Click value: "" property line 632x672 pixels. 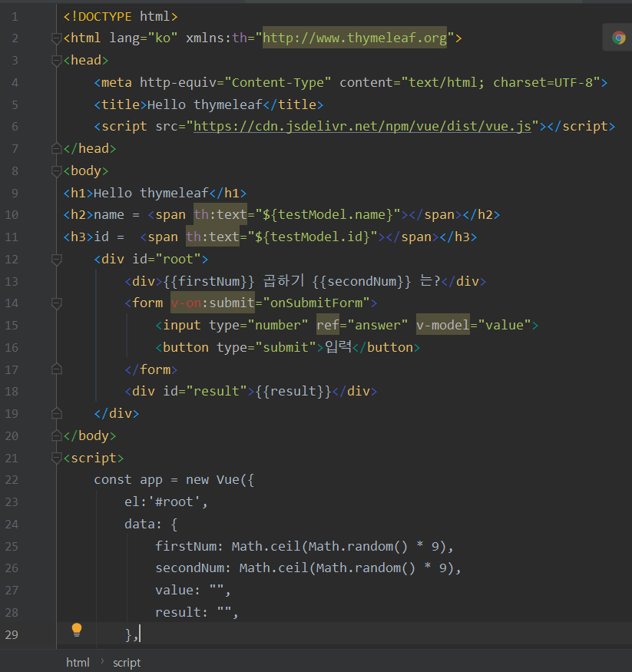point(194,591)
